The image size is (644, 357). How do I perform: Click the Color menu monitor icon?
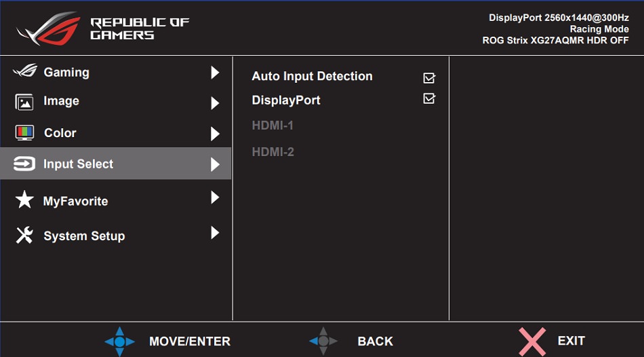point(24,132)
